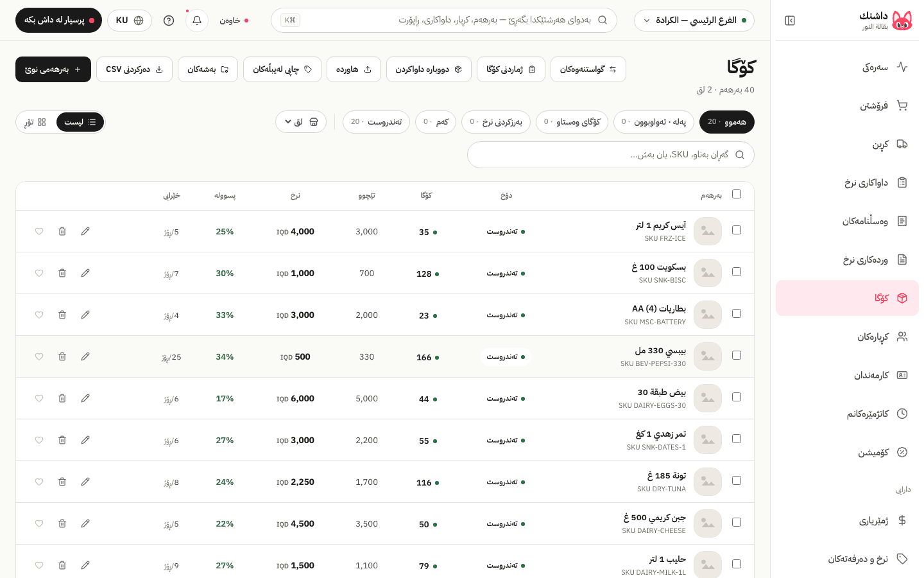Expand the لق branch filter dropdown
Screen dimensions: 924x578
click(x=301, y=122)
